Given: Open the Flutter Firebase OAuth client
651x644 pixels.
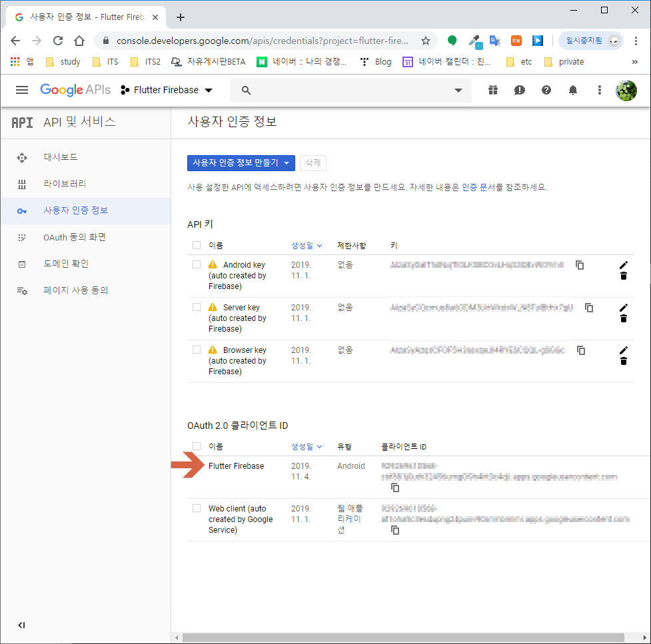Looking at the screenshot, I should 237,466.
